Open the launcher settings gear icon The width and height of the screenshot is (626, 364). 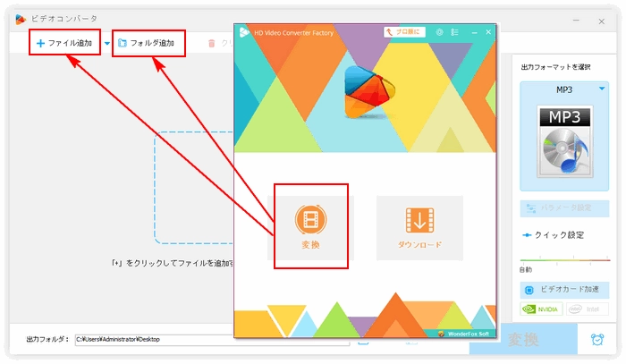point(439,32)
